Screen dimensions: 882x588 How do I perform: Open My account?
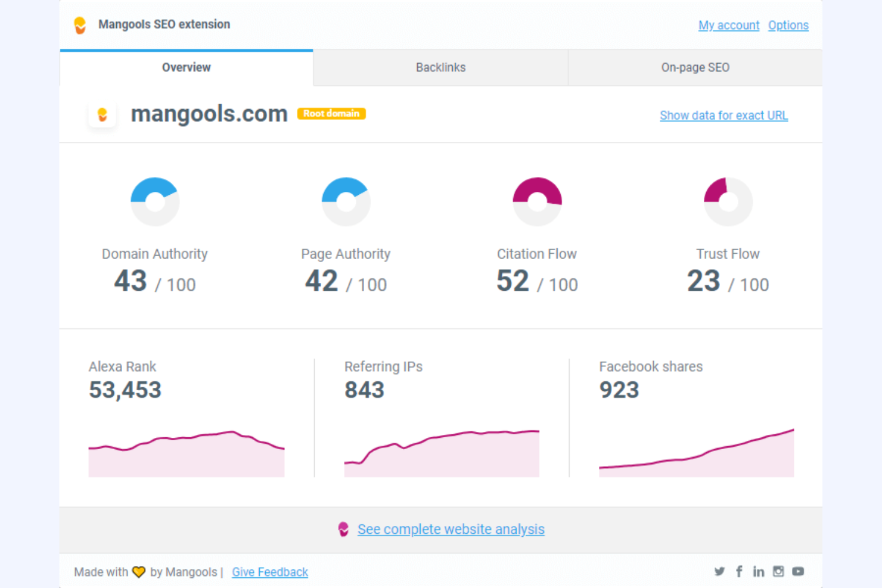click(728, 25)
